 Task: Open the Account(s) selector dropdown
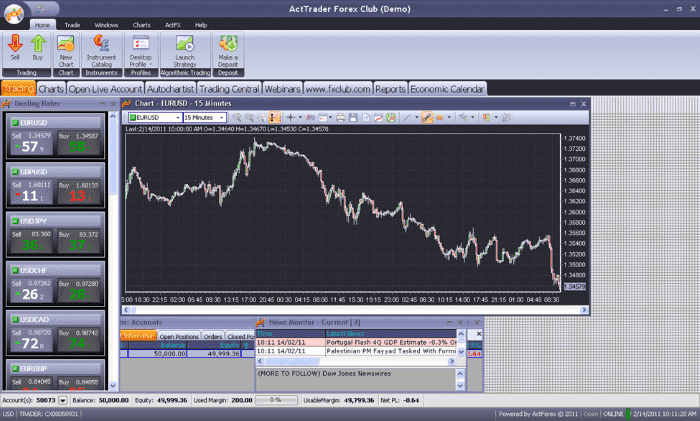click(x=62, y=400)
